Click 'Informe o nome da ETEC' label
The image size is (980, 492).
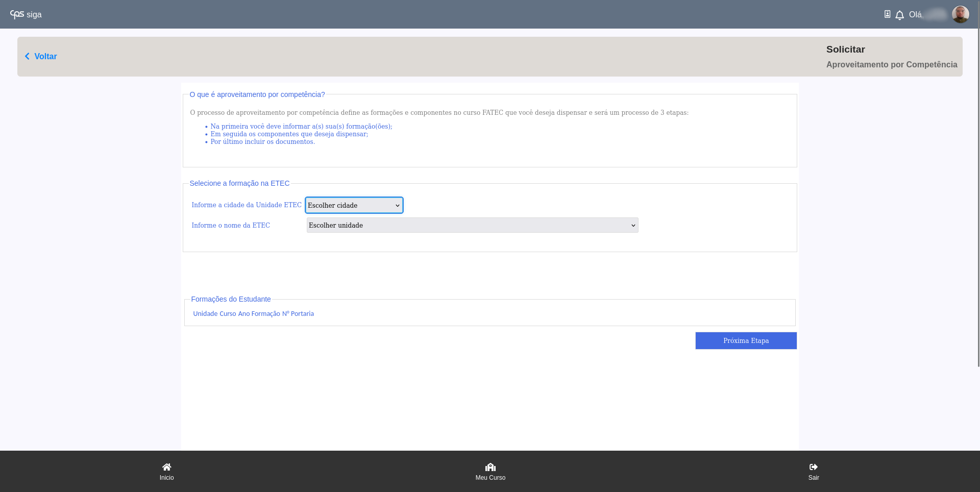pyautogui.click(x=231, y=225)
